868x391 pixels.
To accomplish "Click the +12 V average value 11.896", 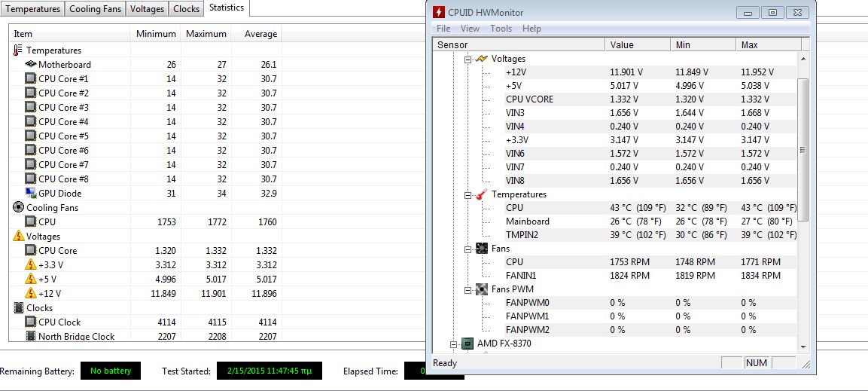I will coord(264,294).
